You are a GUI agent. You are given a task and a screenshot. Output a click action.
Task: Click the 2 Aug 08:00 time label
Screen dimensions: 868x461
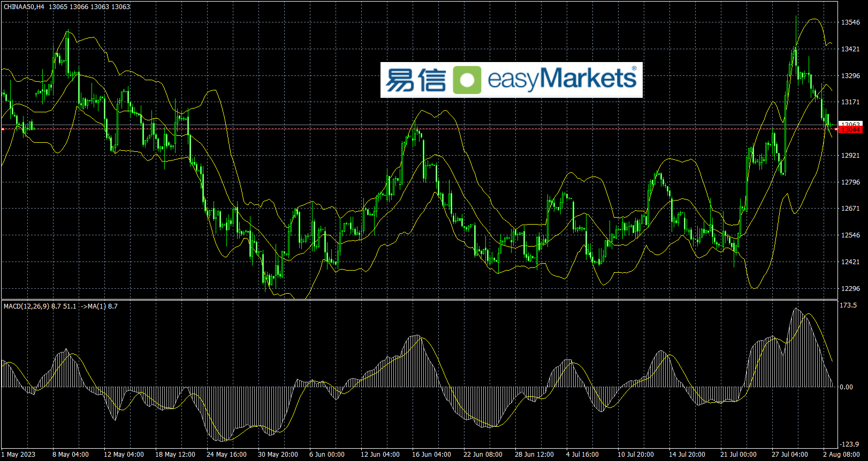(841, 455)
